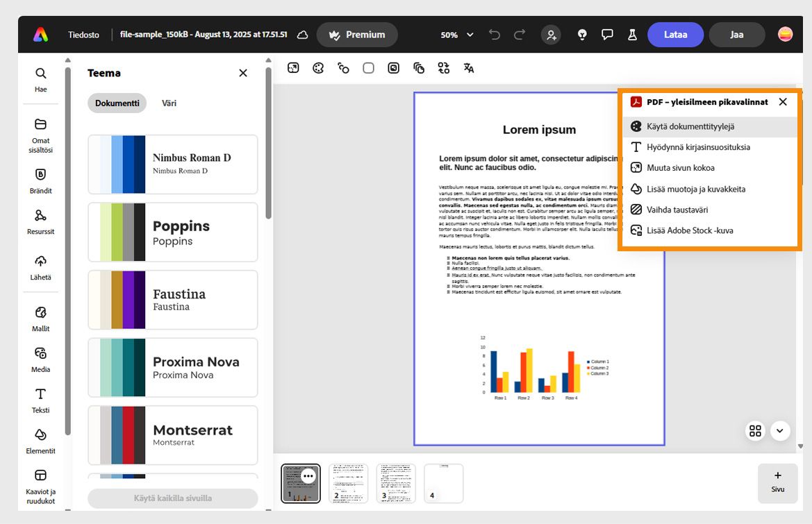This screenshot has width=812, height=524.
Task: Select Vaihda taustaväri shortcut
Action: pos(709,210)
